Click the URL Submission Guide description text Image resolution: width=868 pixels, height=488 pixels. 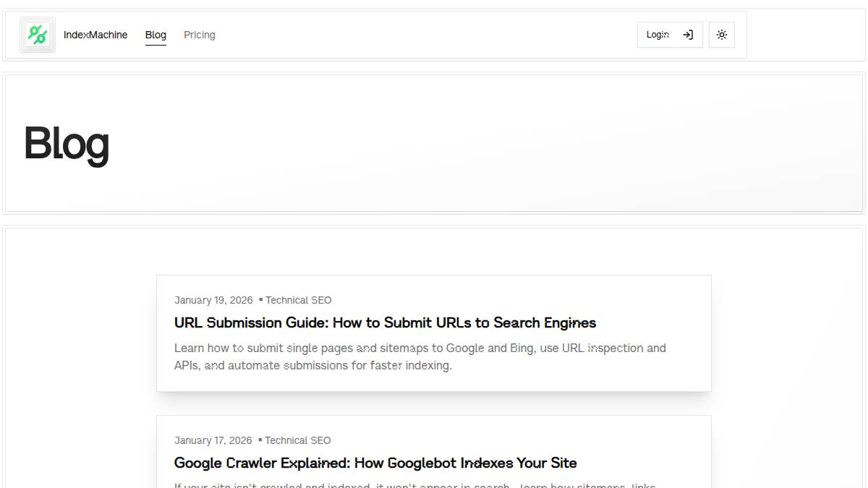tap(420, 356)
